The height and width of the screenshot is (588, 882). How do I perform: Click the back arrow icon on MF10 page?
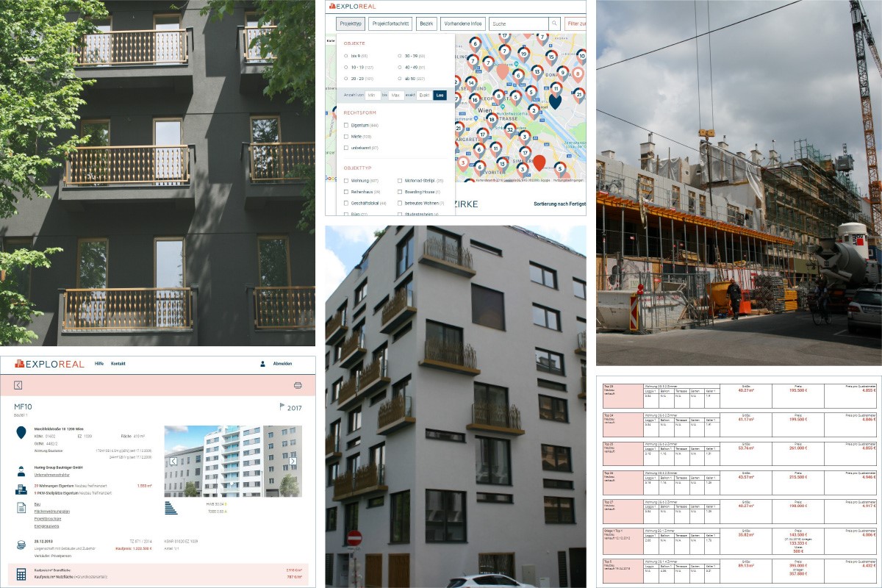(x=18, y=385)
